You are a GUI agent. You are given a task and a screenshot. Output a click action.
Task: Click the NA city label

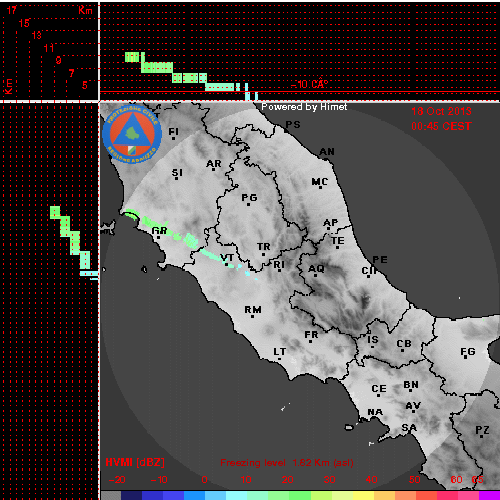coord(375,413)
